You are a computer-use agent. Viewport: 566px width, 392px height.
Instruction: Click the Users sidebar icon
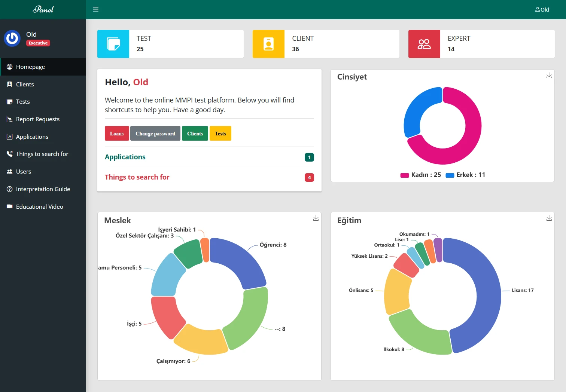click(x=9, y=171)
